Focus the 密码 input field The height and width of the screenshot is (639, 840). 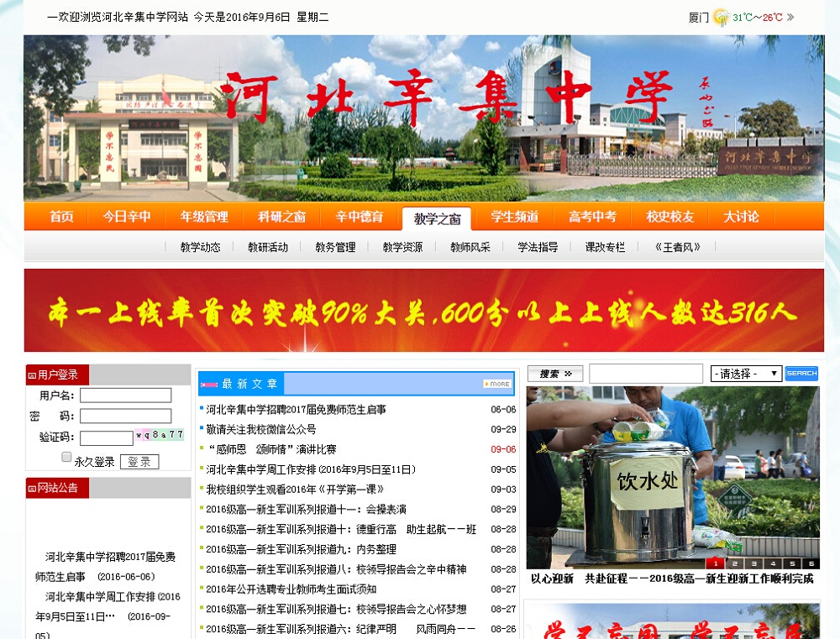point(125,416)
